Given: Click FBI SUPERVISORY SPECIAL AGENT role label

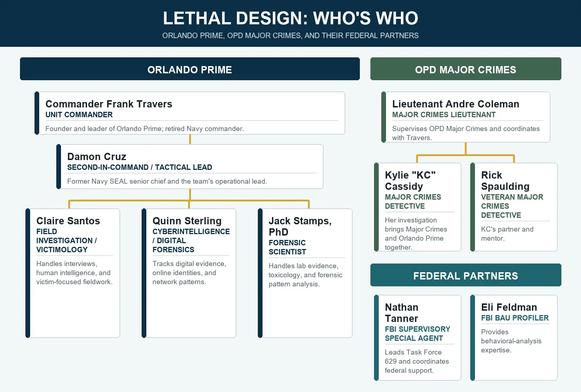Looking at the screenshot, I should 418,334.
